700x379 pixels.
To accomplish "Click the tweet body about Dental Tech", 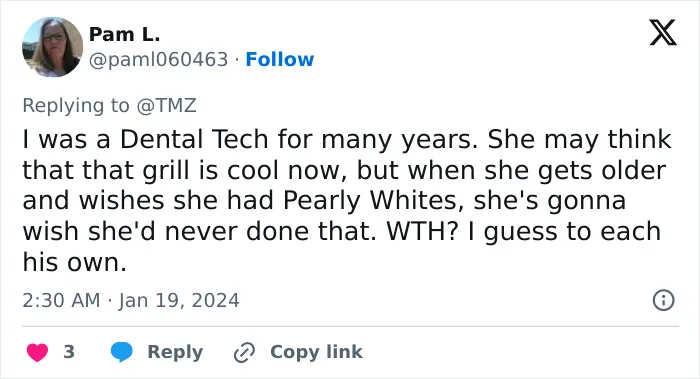I will coord(346,200).
